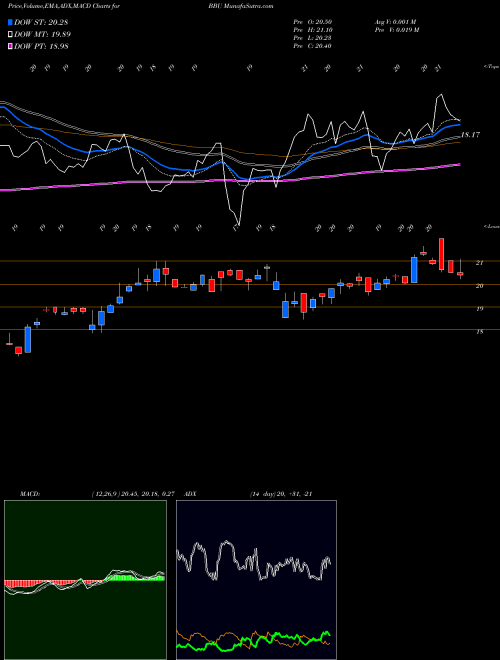
Task: Open the ADX indicator chart panel
Action: tap(256, 580)
